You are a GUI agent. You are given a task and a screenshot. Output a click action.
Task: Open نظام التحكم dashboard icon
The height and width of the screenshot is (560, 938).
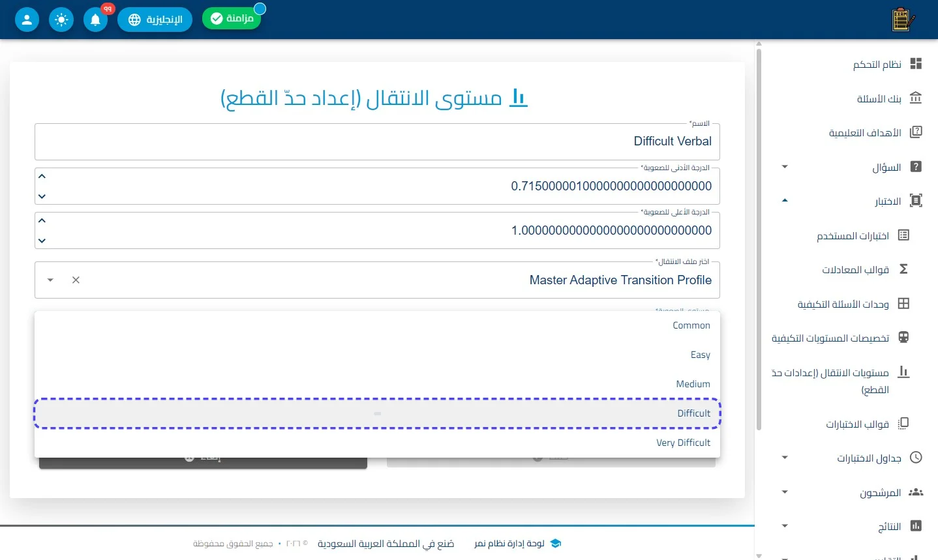tap(916, 64)
